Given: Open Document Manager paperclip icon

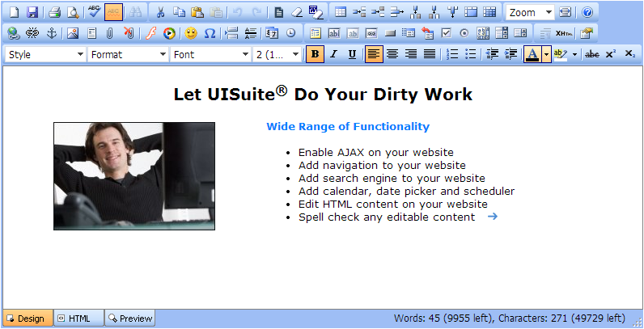Looking at the screenshot, I should click(110, 33).
